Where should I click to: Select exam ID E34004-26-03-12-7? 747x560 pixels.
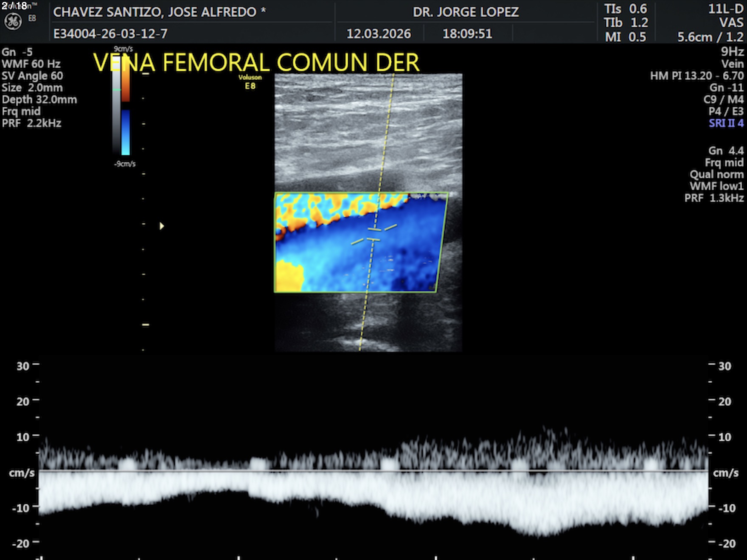coord(110,34)
